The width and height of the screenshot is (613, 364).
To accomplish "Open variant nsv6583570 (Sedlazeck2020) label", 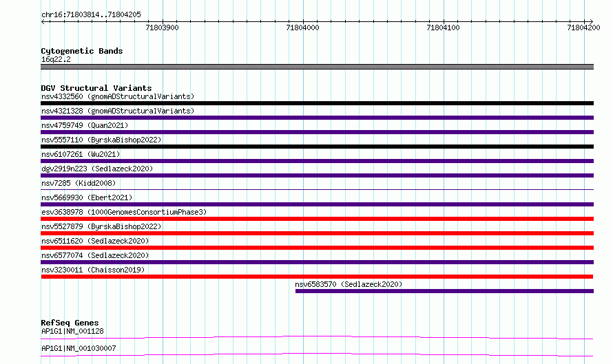I will tap(349, 284).
